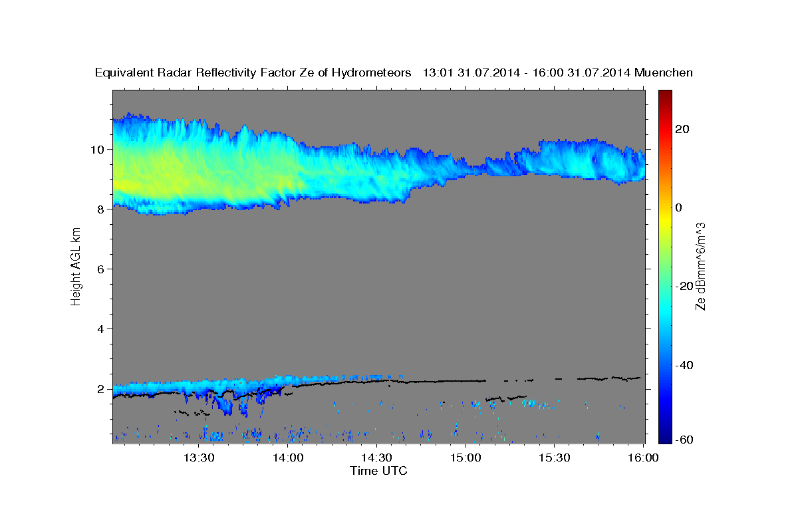The image size is (798, 532).
Task: Click the 'Ze dBmm^6/m^3' colorbar label
Action: pyautogui.click(x=700, y=267)
